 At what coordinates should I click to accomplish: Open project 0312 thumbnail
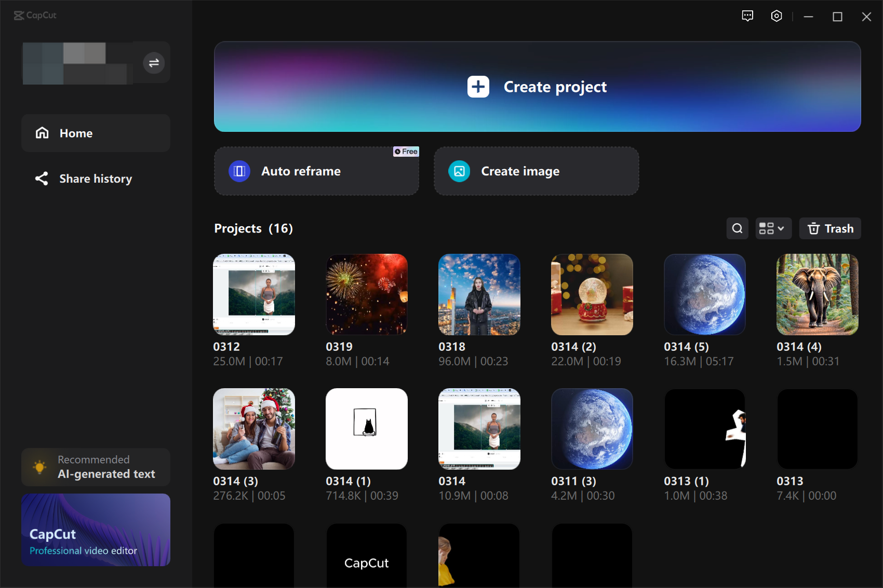coord(254,294)
